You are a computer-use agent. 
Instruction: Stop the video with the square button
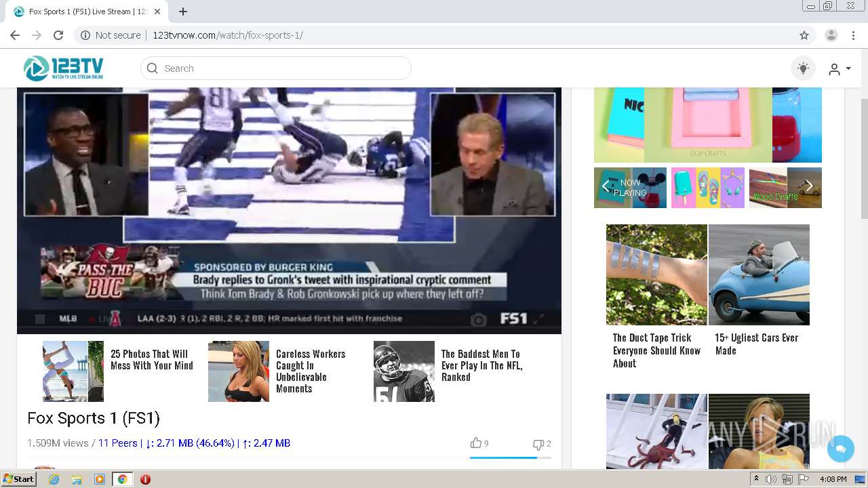[x=40, y=319]
